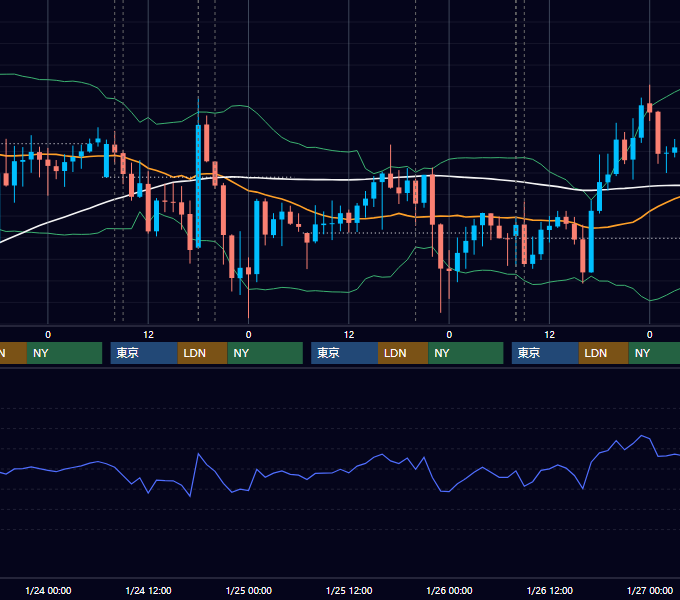Click the 東京 session block on 1/25

344,353
